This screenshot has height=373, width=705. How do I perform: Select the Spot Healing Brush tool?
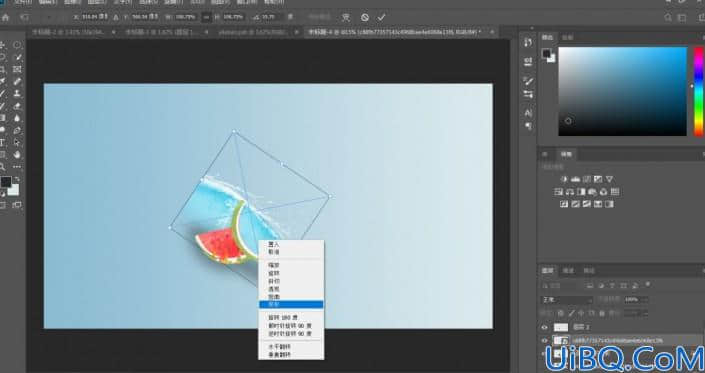coord(18,81)
